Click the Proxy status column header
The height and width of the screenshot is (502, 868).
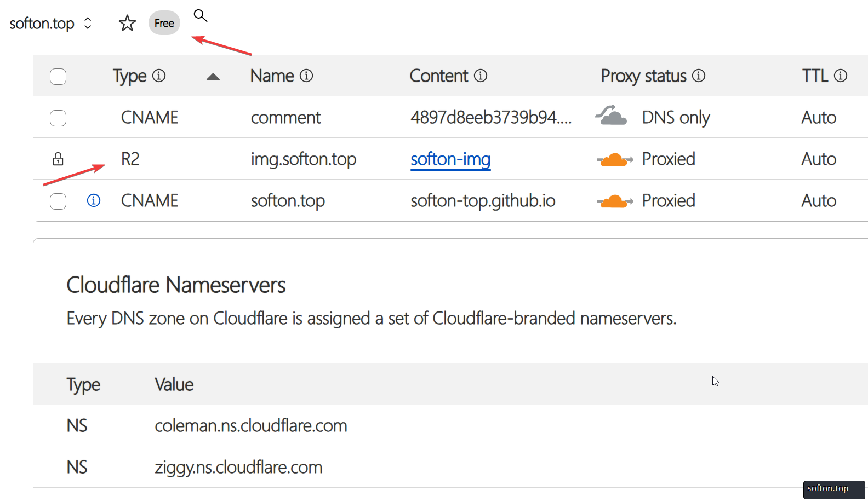click(643, 76)
